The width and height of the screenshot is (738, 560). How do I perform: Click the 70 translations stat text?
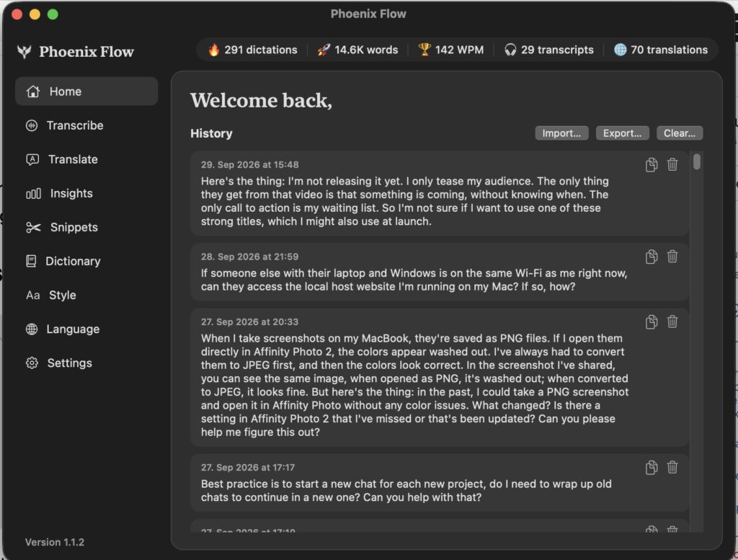click(670, 50)
